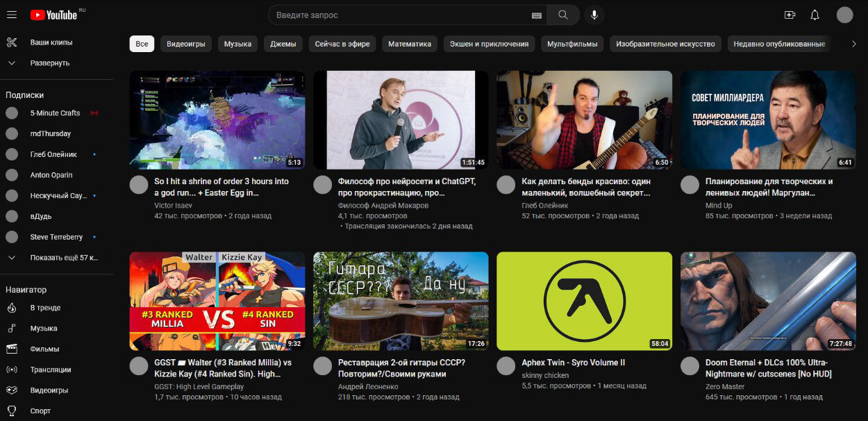
Task: Open channel avatar beside GGST Walter video
Action: [x=139, y=366]
